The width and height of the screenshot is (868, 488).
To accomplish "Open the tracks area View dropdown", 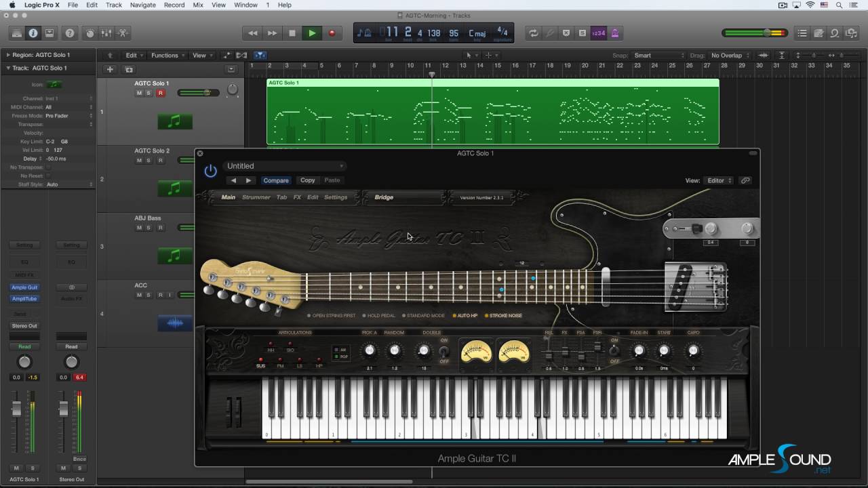I will tap(201, 56).
